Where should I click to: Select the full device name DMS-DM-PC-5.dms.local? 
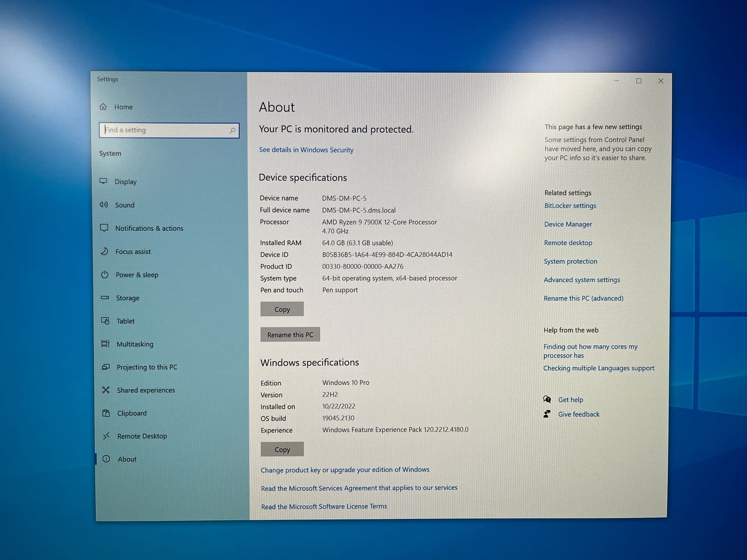pyautogui.click(x=359, y=210)
